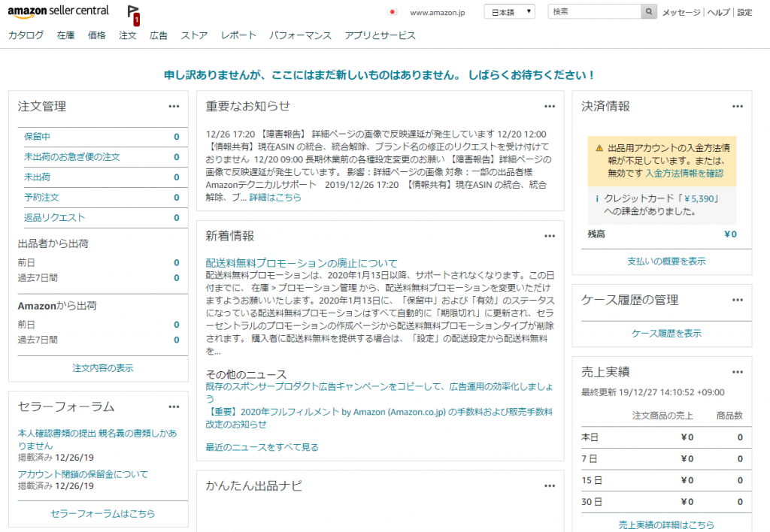Open forum post アカウント閉鎖の保留金について
This screenshot has width=770, height=532.
click(x=83, y=474)
